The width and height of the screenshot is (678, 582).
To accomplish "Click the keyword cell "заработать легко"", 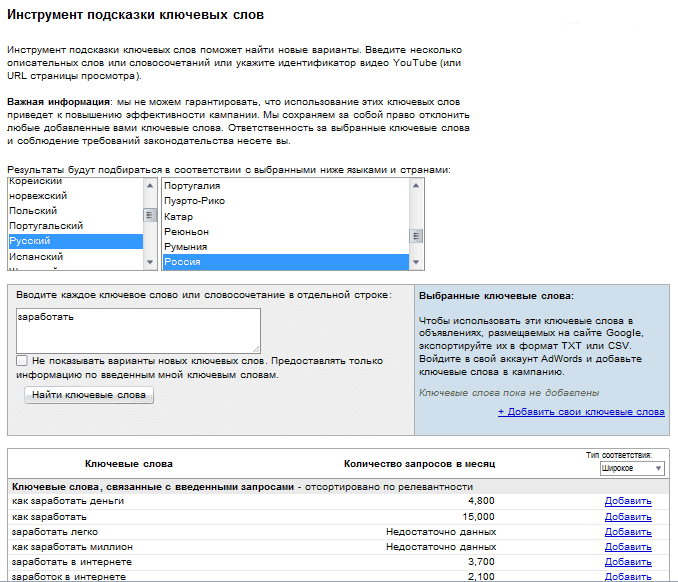I will click(55, 532).
